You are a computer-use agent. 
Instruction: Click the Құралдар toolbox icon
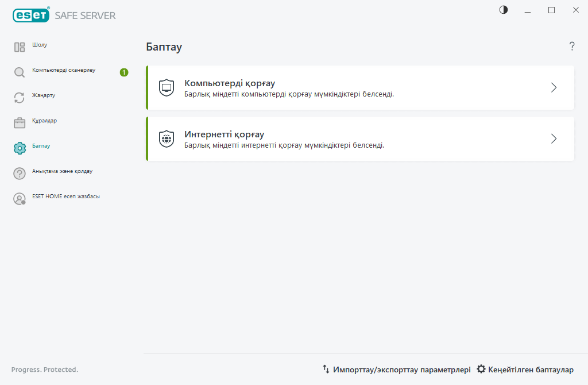click(20, 123)
